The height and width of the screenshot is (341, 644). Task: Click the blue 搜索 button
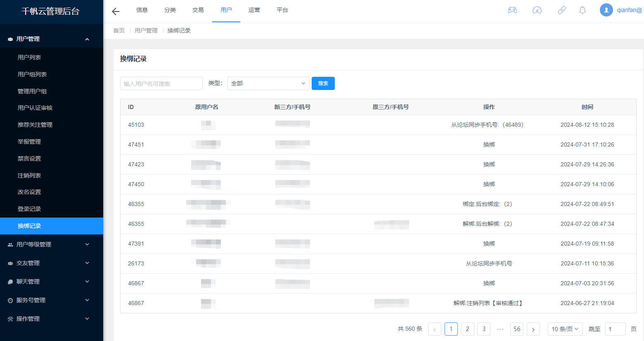323,83
